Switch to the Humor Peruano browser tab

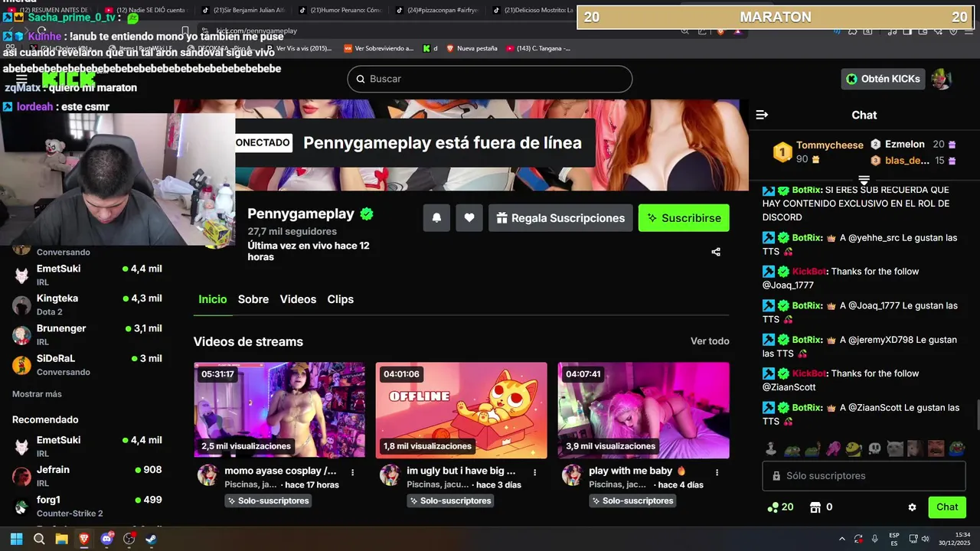[x=340, y=10]
